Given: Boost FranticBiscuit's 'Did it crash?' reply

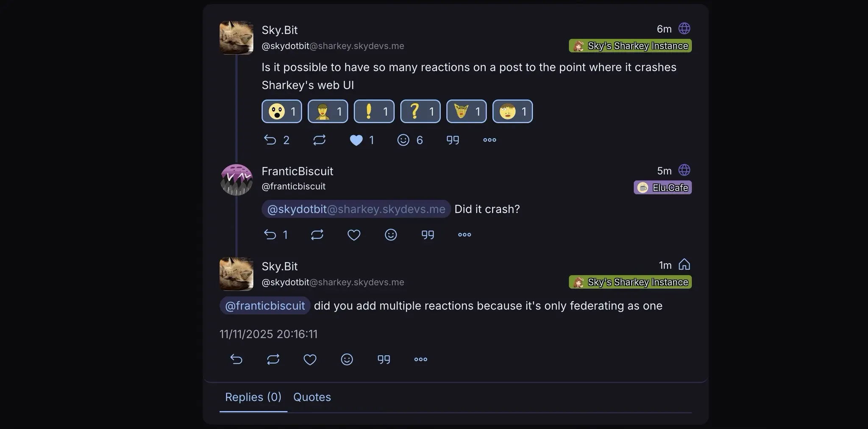Looking at the screenshot, I should [317, 235].
